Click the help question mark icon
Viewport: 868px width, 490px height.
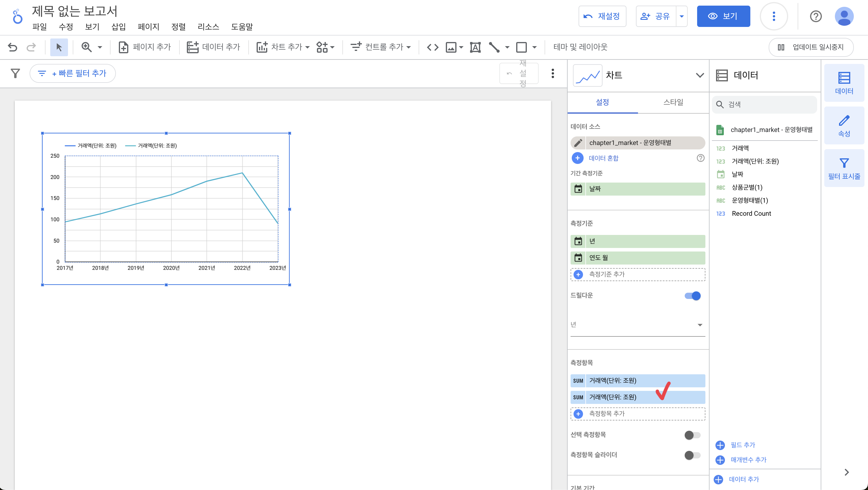pyautogui.click(x=815, y=16)
